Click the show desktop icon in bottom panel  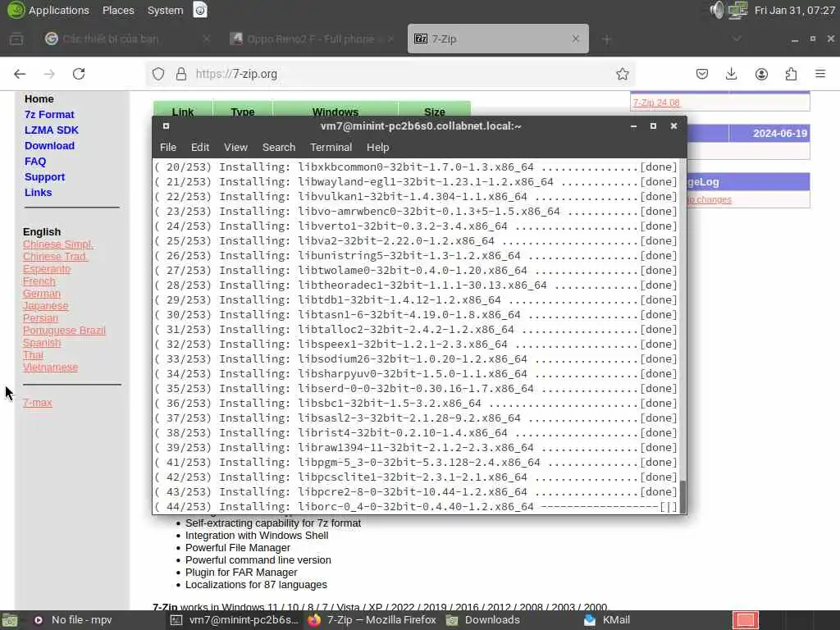pos(9,620)
